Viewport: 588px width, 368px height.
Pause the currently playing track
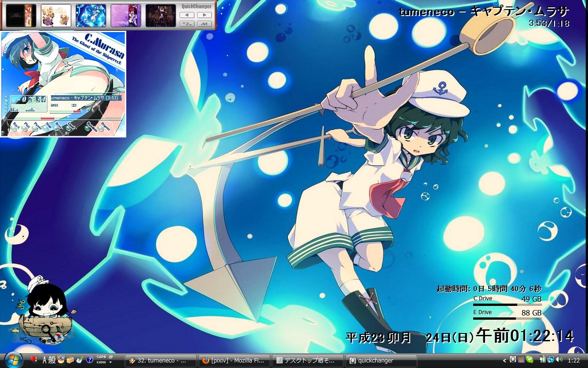(x=38, y=127)
